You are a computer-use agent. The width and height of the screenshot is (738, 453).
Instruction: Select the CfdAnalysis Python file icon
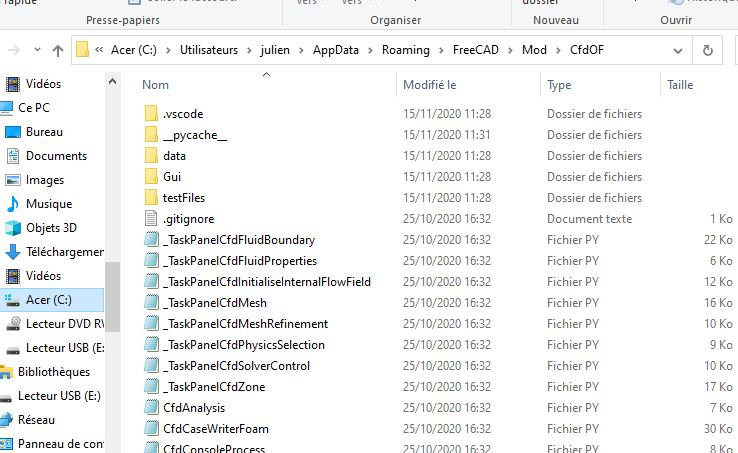(x=151, y=408)
